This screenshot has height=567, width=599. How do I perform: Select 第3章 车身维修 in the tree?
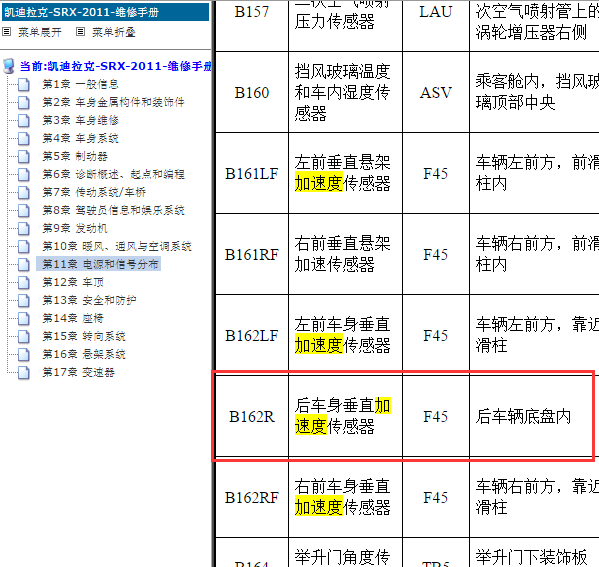click(x=80, y=120)
